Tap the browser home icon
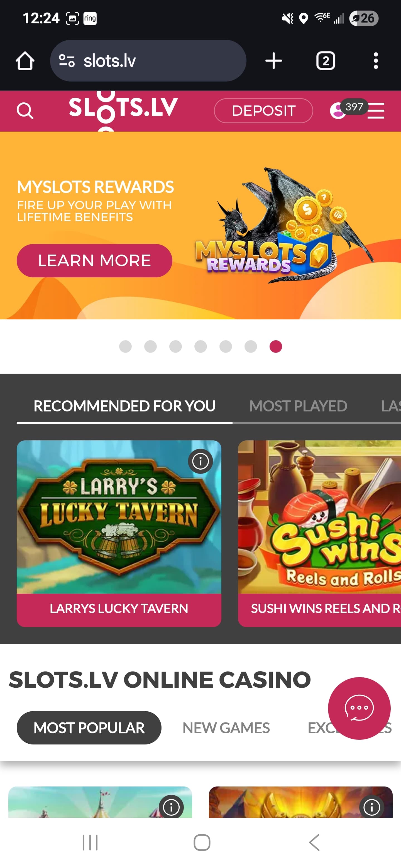Image resolution: width=401 pixels, height=868 pixels. [x=25, y=61]
